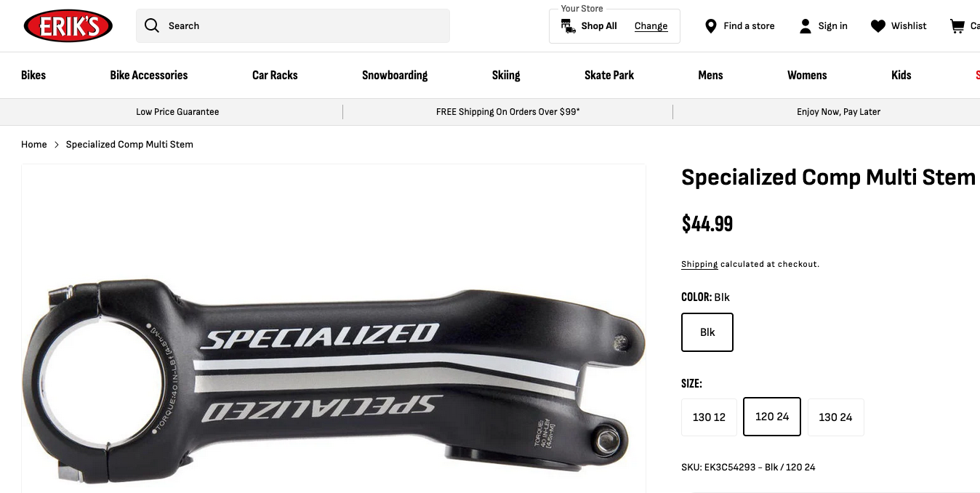Click the search magnifier icon
Image resolution: width=980 pixels, height=493 pixels.
(x=151, y=26)
